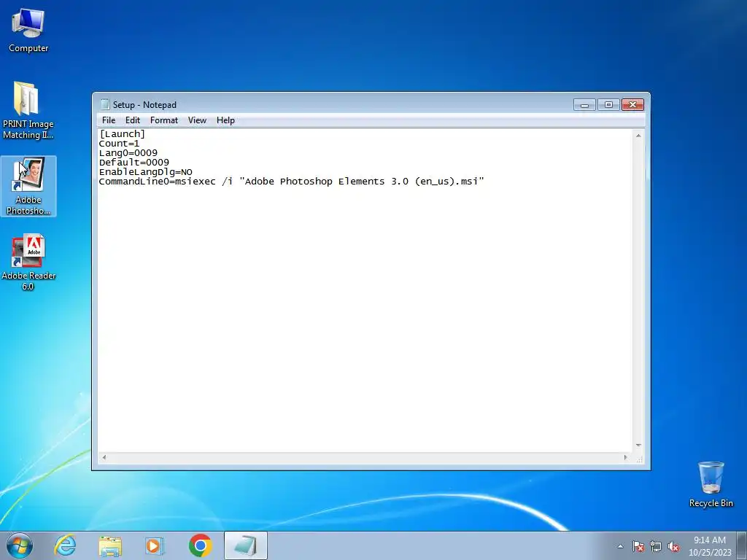Click the muted volume tray icon
Image resolution: width=747 pixels, height=560 pixels.
click(x=673, y=546)
